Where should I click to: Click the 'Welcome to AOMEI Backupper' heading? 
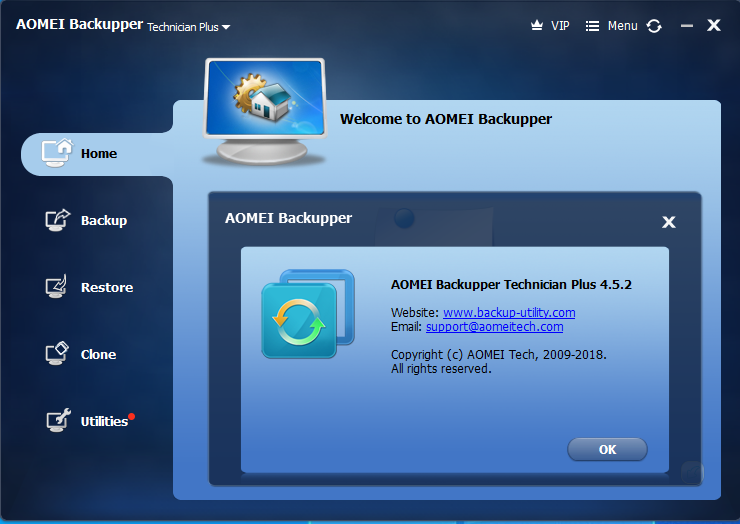coord(446,119)
